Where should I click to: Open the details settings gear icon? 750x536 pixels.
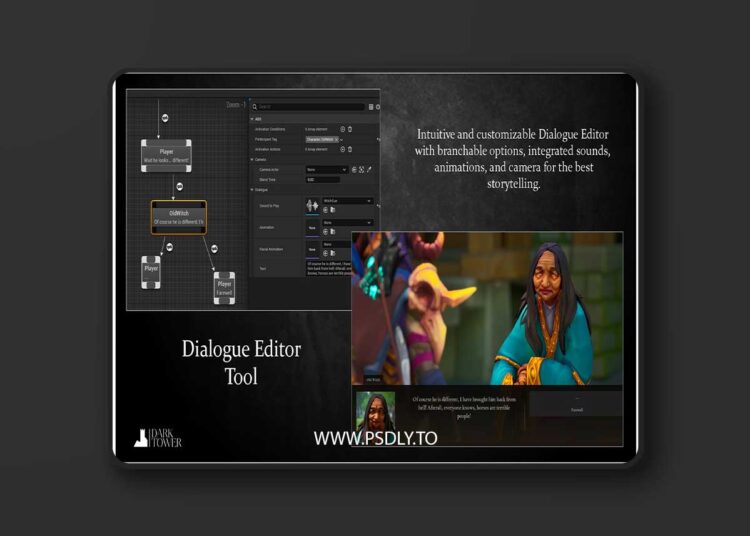pyautogui.click(x=379, y=107)
